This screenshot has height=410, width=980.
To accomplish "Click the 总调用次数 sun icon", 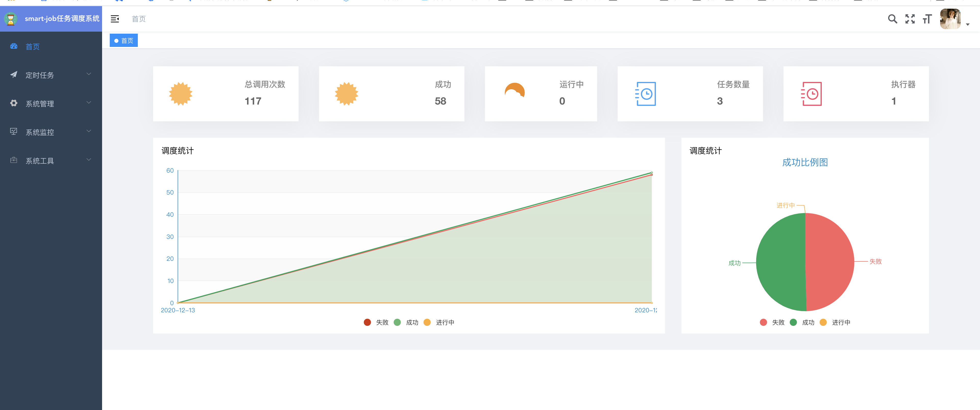I will (x=181, y=94).
